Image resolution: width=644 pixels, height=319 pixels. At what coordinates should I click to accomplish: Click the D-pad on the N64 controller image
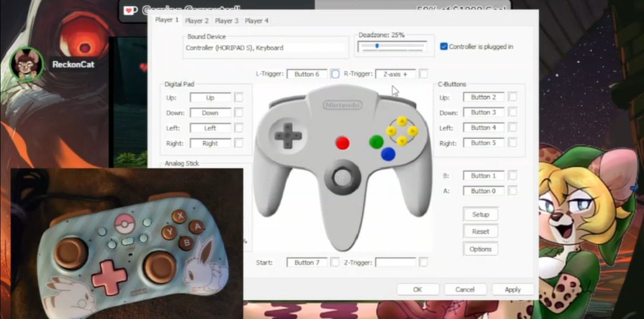point(288,135)
